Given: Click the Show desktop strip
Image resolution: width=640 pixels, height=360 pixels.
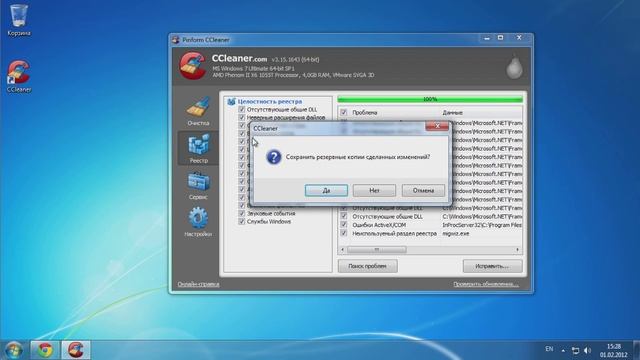Looking at the screenshot, I should 637,350.
